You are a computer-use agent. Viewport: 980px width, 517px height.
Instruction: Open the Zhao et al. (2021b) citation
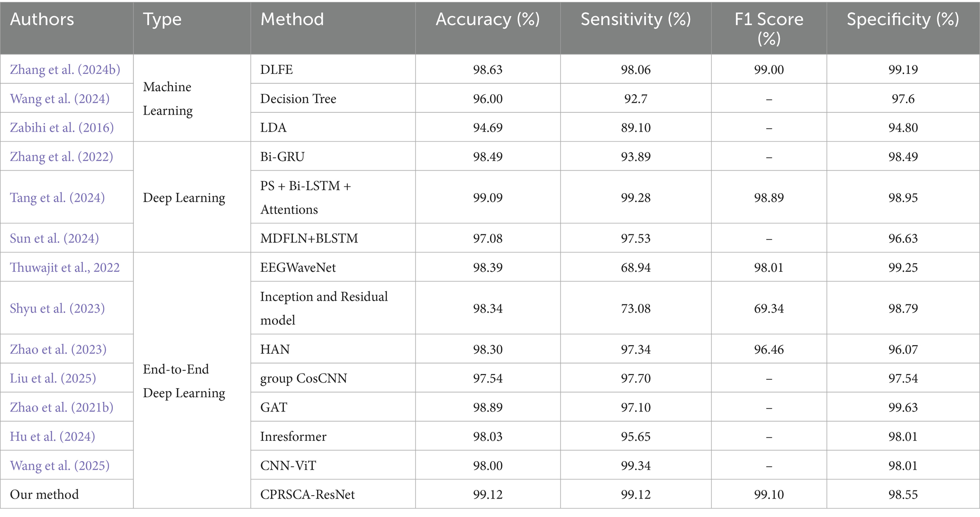(x=62, y=407)
